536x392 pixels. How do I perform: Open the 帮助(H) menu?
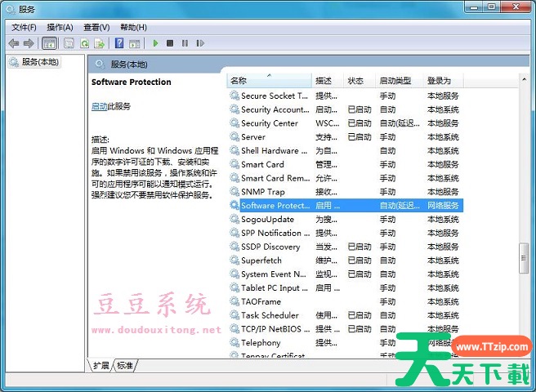(x=134, y=27)
